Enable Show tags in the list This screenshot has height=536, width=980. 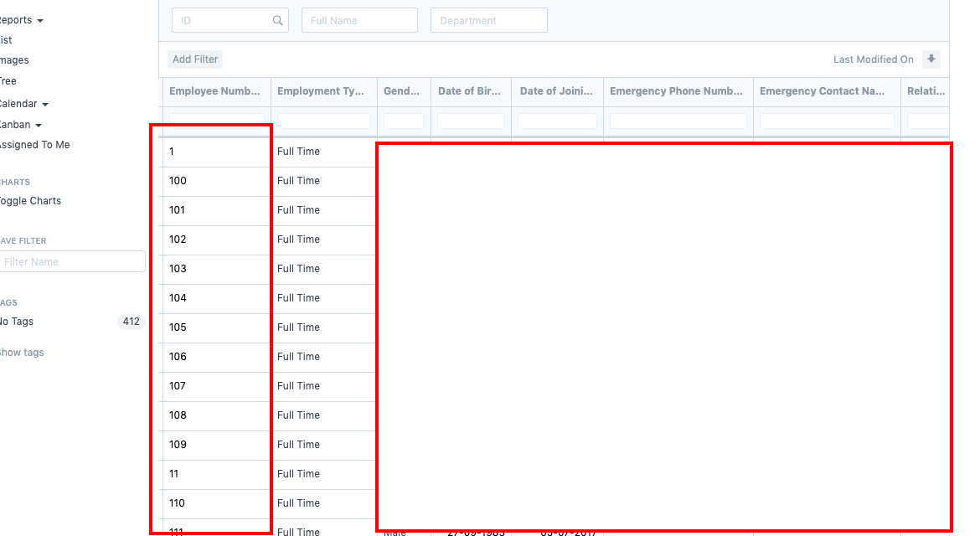pyautogui.click(x=23, y=352)
